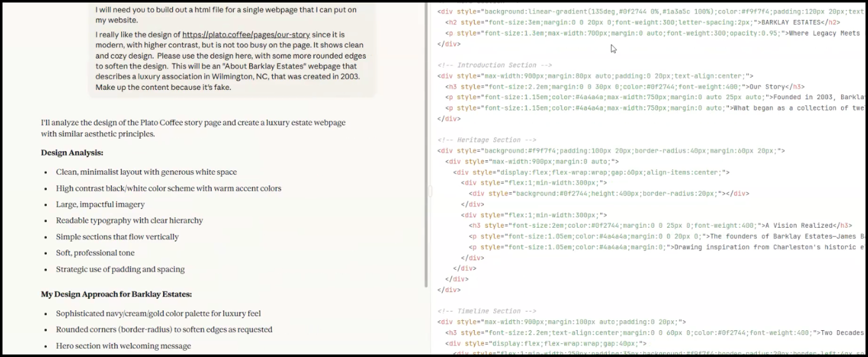
Task: Select bullet 'Clean, minimalist layout with generous white space'
Action: click(x=146, y=172)
